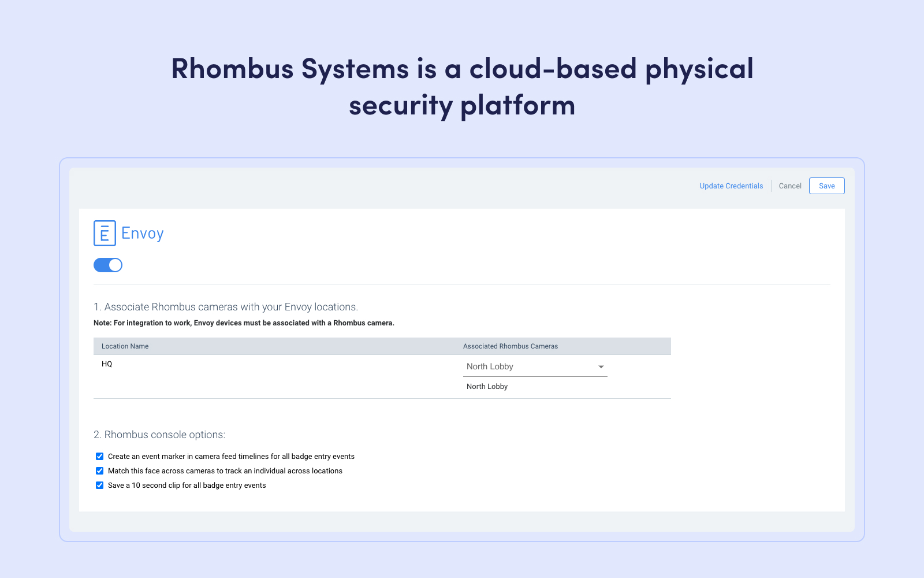Click the Update Credentials link
The width and height of the screenshot is (924, 578).
coord(731,186)
